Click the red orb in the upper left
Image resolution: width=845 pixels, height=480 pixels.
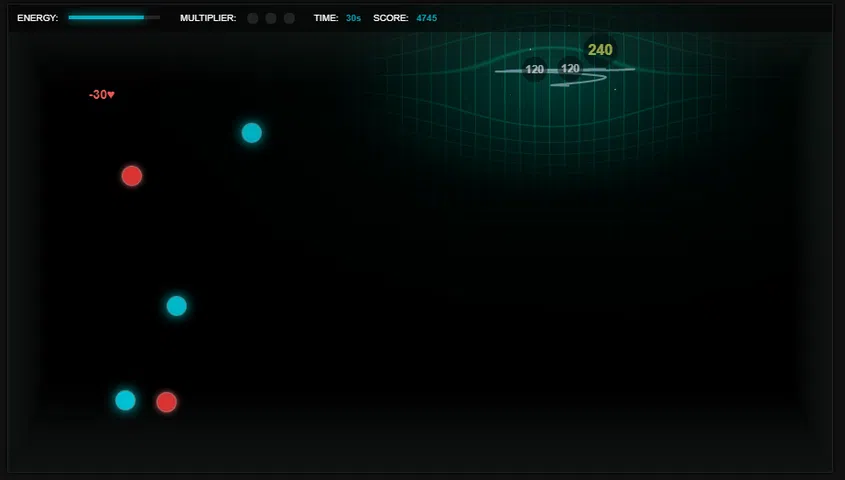(131, 176)
